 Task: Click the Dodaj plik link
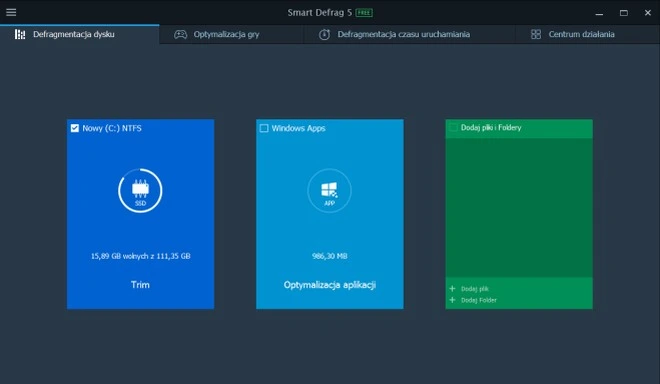click(x=475, y=289)
